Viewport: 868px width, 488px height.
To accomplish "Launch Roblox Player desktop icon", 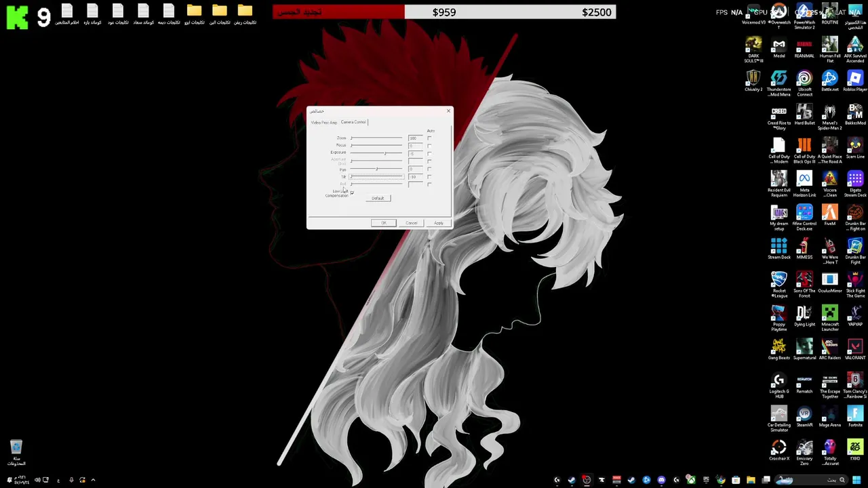I will click(854, 81).
